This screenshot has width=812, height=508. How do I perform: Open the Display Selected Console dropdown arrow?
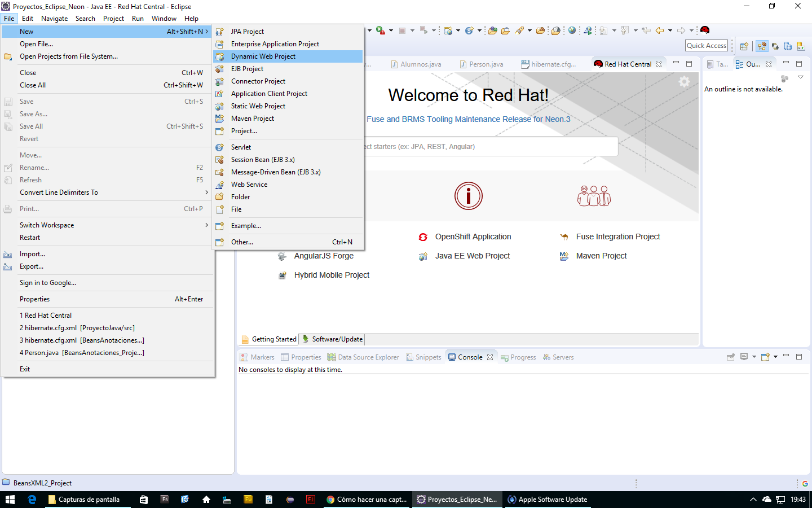pos(754,357)
